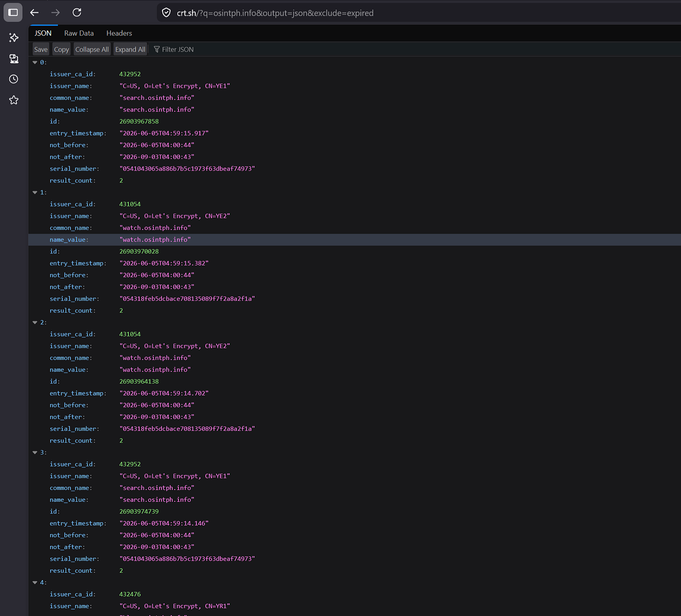The height and width of the screenshot is (616, 681).
Task: Click id value 26903974739
Action: click(x=139, y=511)
